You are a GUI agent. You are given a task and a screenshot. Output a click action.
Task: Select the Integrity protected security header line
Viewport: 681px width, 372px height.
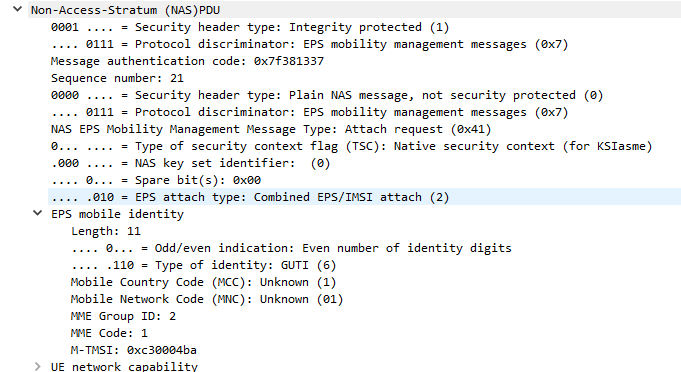(x=250, y=27)
